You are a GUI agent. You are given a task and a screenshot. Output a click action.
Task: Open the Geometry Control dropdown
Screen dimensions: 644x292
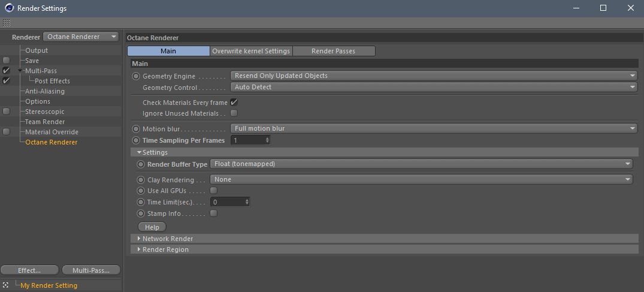coord(434,87)
